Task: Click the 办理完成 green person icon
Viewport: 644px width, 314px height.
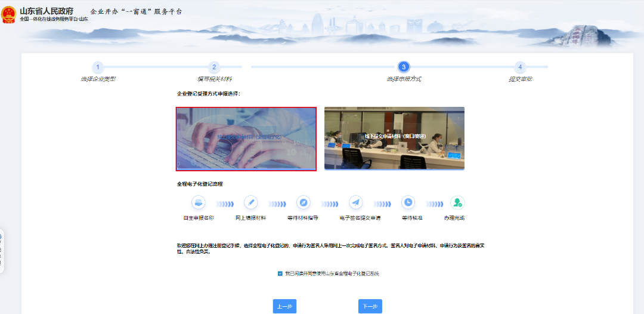Action: 457,202
